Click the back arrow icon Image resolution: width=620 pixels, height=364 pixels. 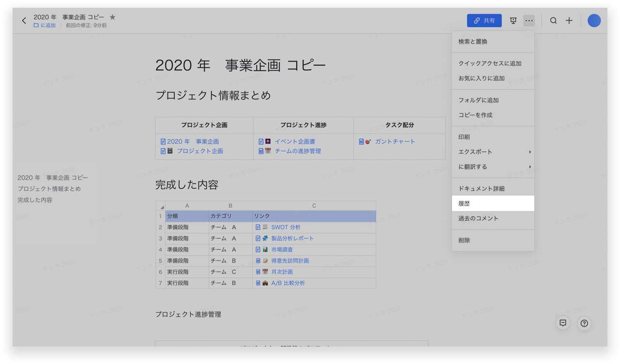coord(24,21)
